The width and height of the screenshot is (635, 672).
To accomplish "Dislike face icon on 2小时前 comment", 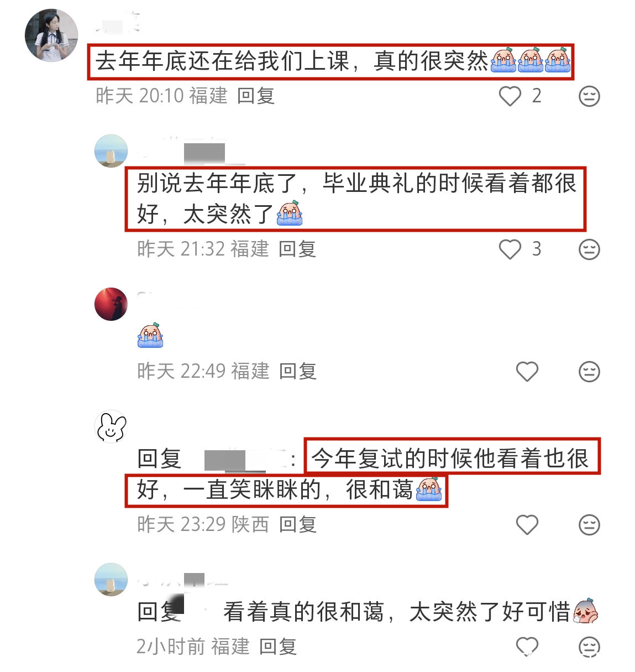I will pyautogui.click(x=589, y=647).
